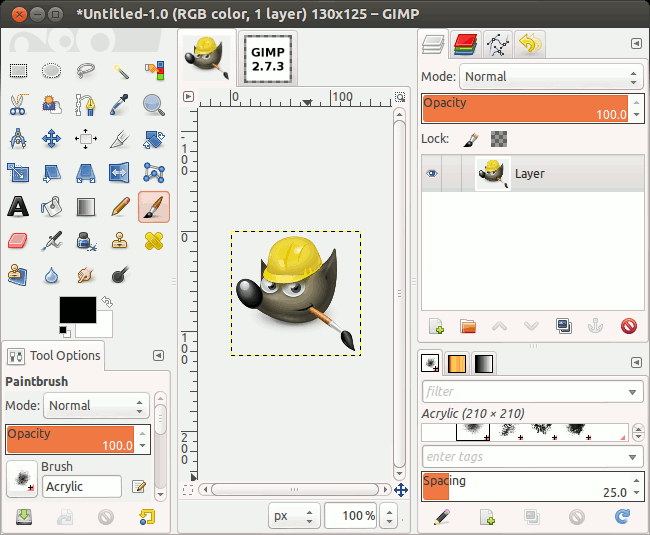Select the Ellipse Select tool
This screenshot has height=535, width=650.
click(51, 70)
